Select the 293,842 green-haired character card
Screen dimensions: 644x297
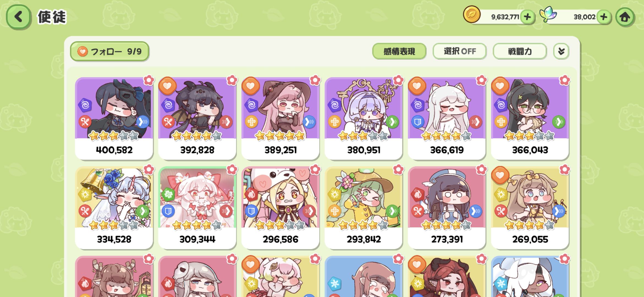pyautogui.click(x=364, y=208)
